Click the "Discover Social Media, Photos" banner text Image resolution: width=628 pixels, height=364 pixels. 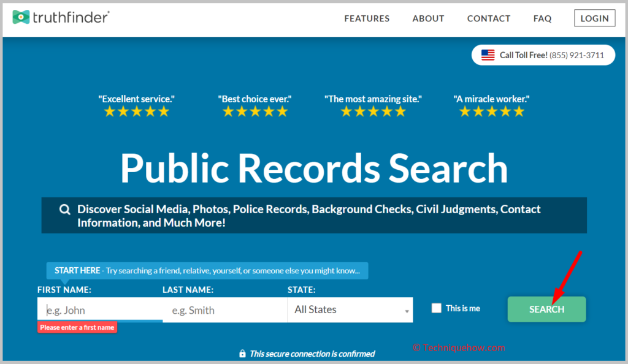[x=309, y=216]
